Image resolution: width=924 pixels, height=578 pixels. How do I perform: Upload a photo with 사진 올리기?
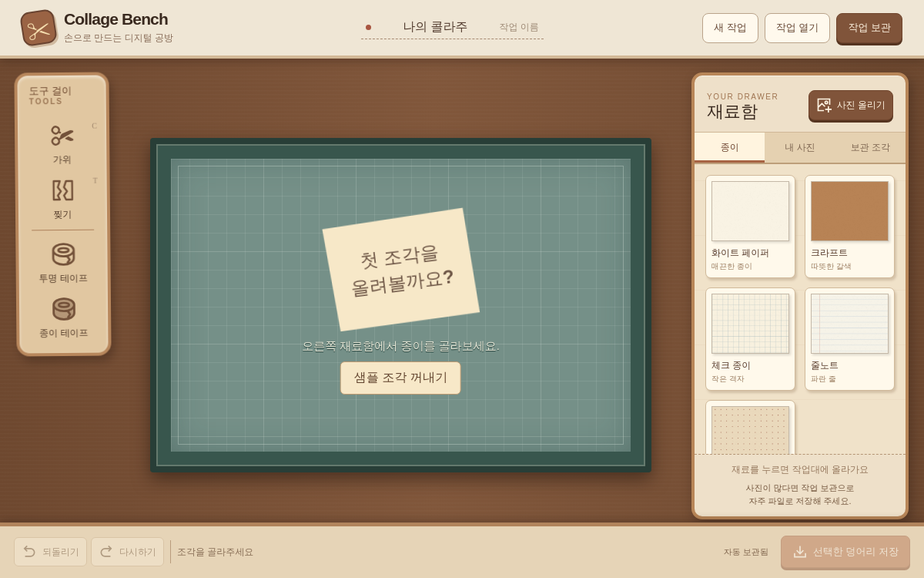point(851,106)
